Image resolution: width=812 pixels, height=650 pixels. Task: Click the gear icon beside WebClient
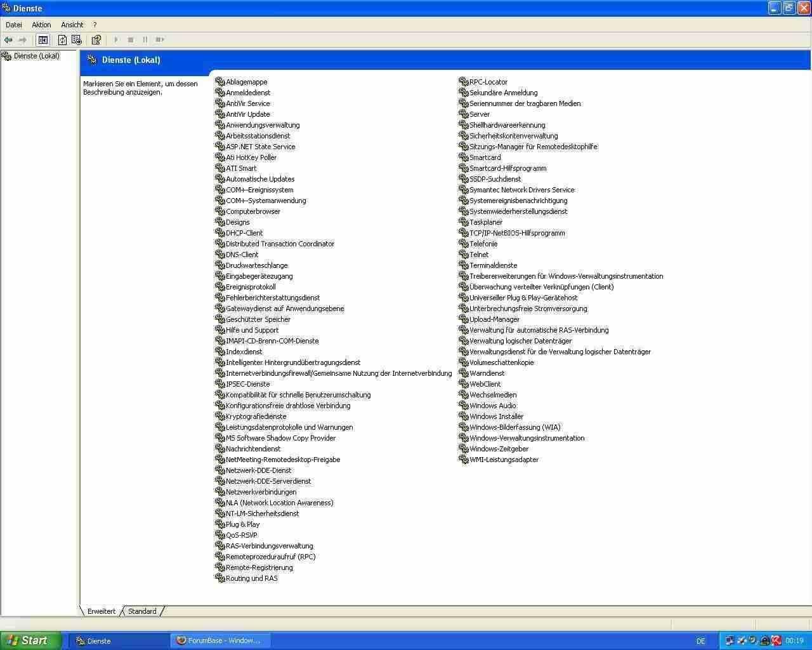coord(464,384)
